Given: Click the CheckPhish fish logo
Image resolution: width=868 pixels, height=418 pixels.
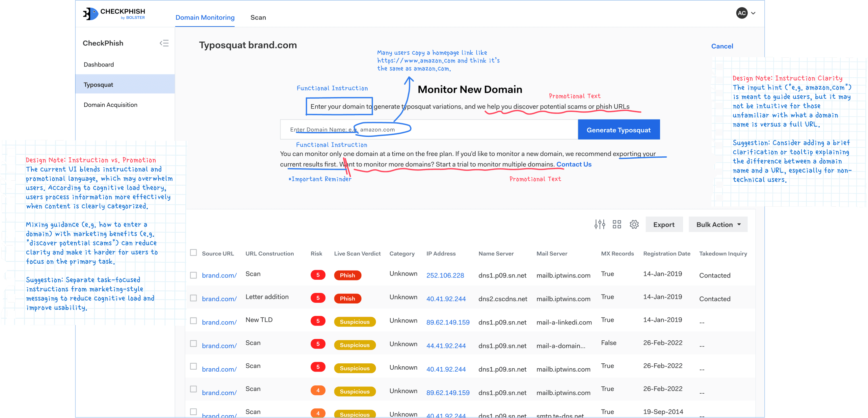Looking at the screenshot, I should tap(90, 14).
